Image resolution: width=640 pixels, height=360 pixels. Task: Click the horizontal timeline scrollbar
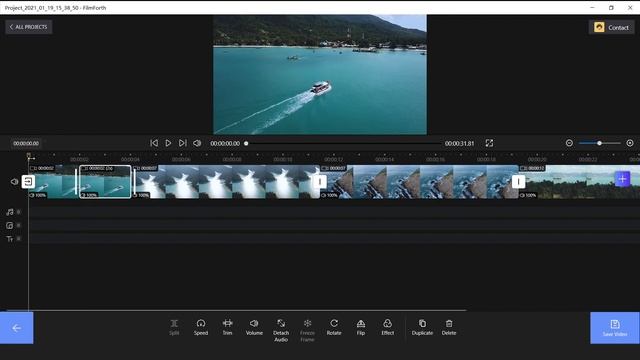[237, 310]
